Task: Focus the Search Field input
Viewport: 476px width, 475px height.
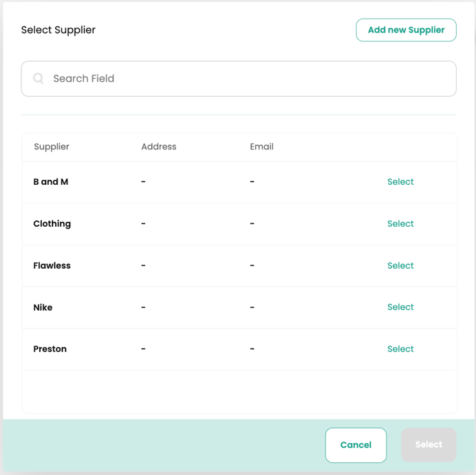Action: click(242, 79)
